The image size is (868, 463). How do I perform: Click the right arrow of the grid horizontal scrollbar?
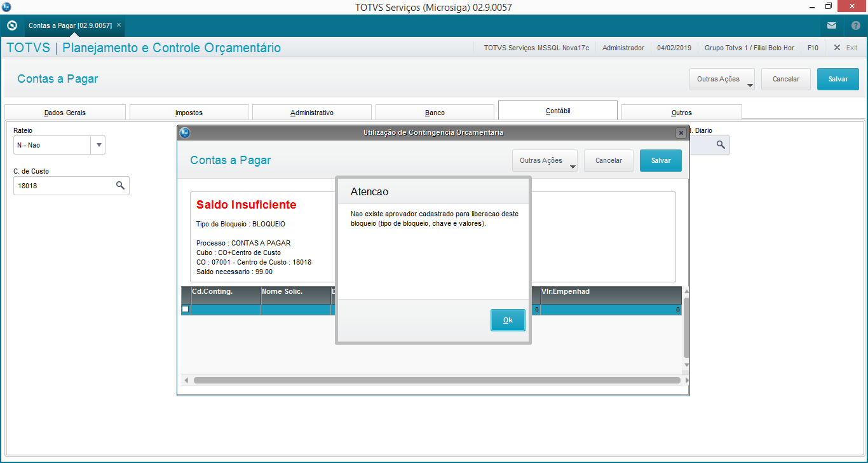click(688, 380)
